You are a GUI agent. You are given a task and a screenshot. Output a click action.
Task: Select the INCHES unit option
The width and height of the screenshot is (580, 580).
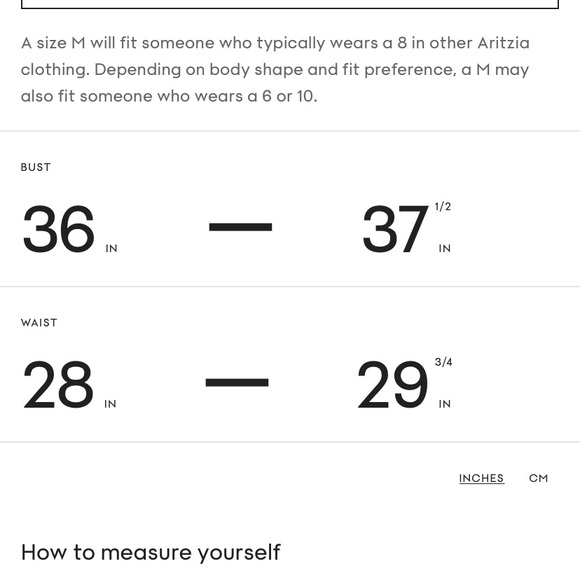click(482, 478)
